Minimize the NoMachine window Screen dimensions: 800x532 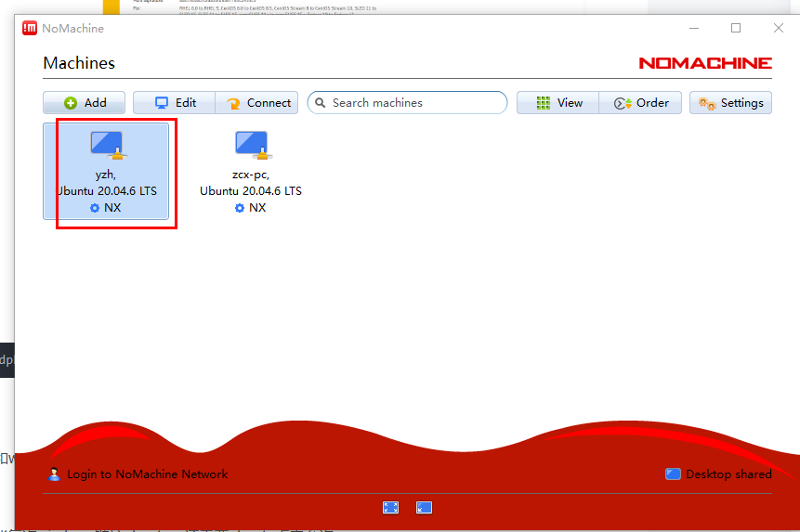click(x=694, y=28)
